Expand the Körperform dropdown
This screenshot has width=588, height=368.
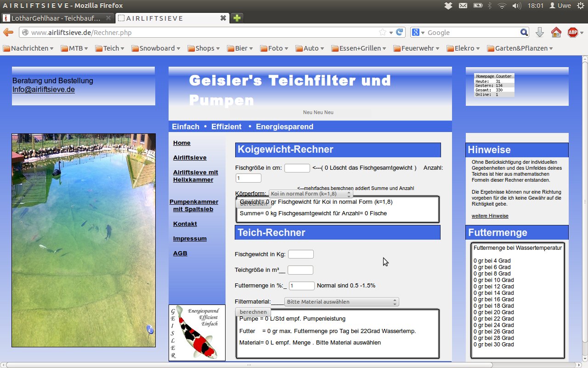tap(311, 194)
